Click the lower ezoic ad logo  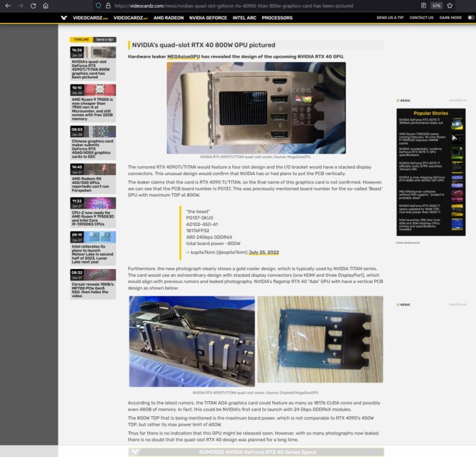coord(404,305)
